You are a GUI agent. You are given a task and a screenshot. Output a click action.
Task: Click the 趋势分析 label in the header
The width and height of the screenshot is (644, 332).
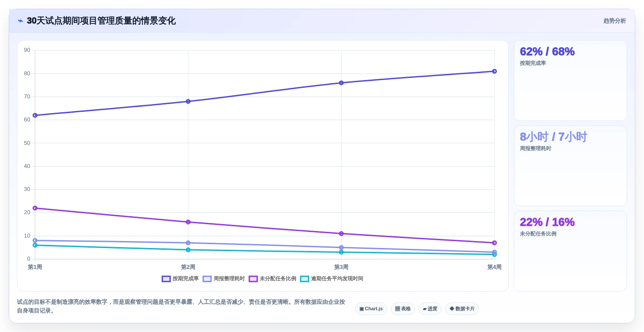(614, 21)
